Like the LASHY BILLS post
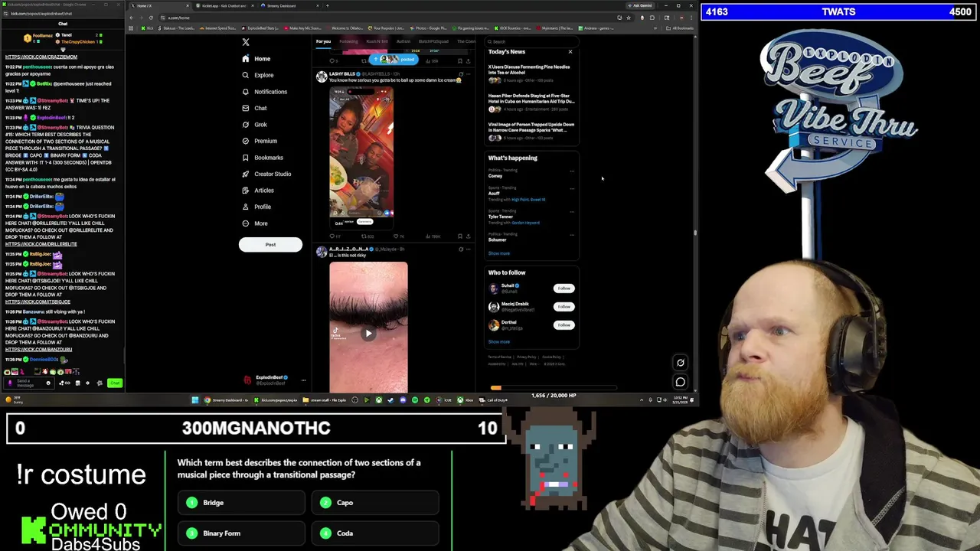Screen dimensions: 980x551 pos(399,236)
